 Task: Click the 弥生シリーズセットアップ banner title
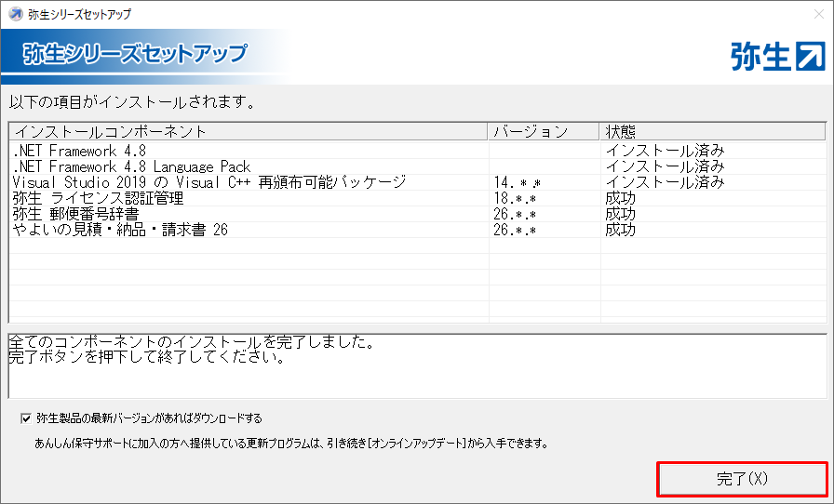click(x=135, y=54)
